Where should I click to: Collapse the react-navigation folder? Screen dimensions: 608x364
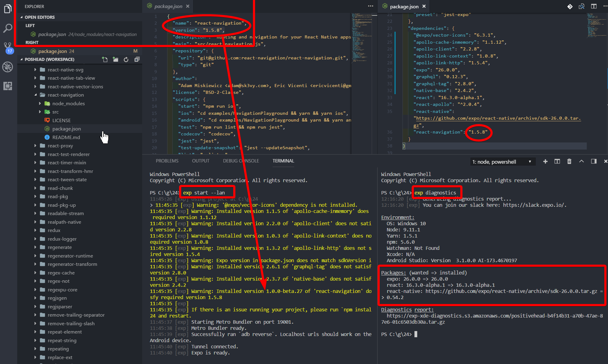[36, 95]
